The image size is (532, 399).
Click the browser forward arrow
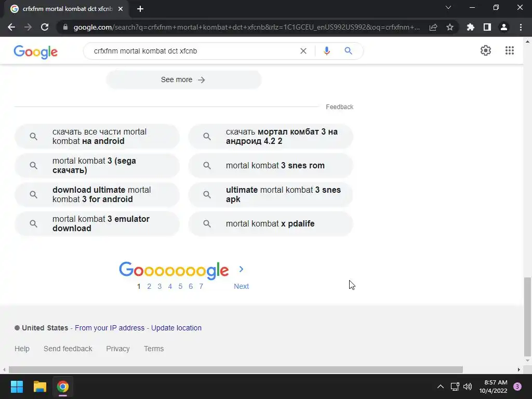click(x=28, y=27)
